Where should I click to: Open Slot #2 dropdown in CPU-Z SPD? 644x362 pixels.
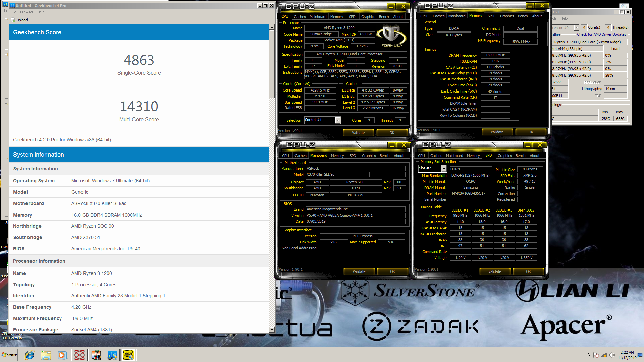[444, 168]
